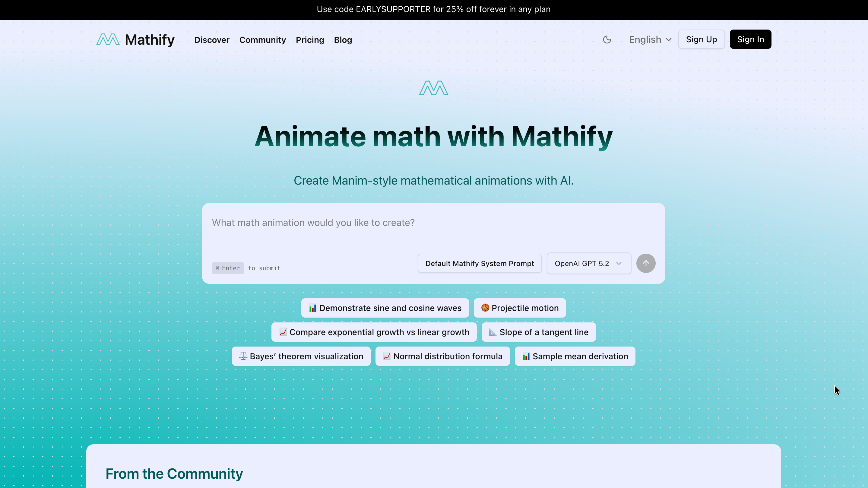Screen dimensions: 868x488
Task: Click the chart icon on Normal distribution chip
Action: [386, 356]
